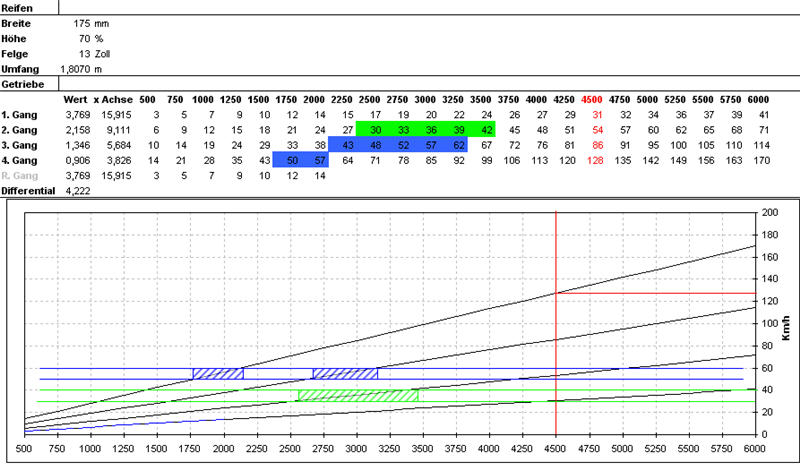Select the 6000 rpm column header in table
The width and height of the screenshot is (800, 470).
758,100
